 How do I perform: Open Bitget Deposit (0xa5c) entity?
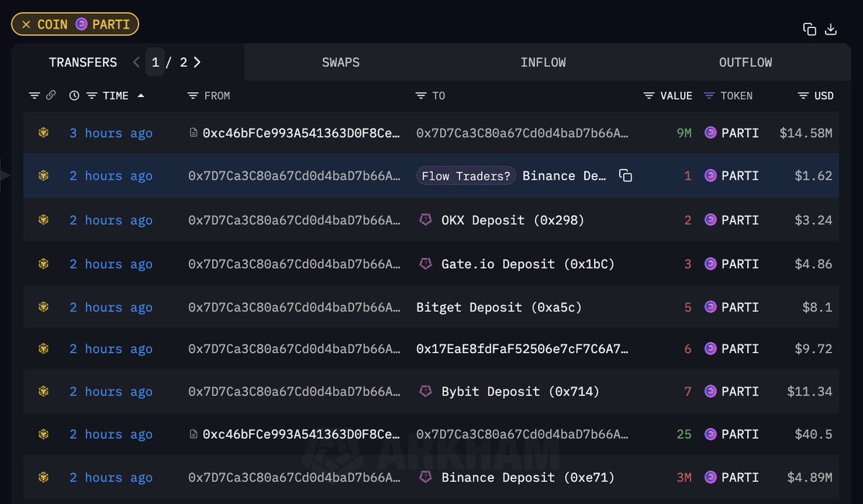499,307
